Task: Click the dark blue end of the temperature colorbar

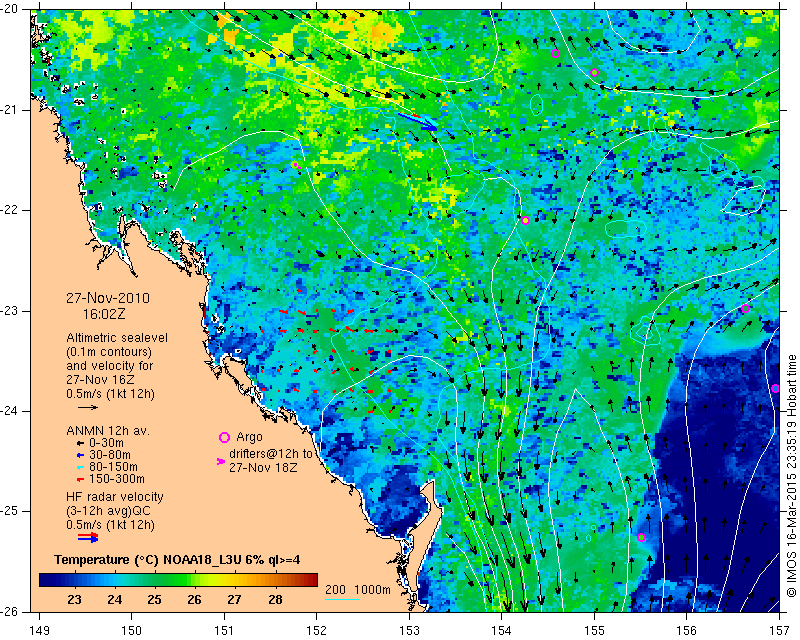Action: [46, 580]
